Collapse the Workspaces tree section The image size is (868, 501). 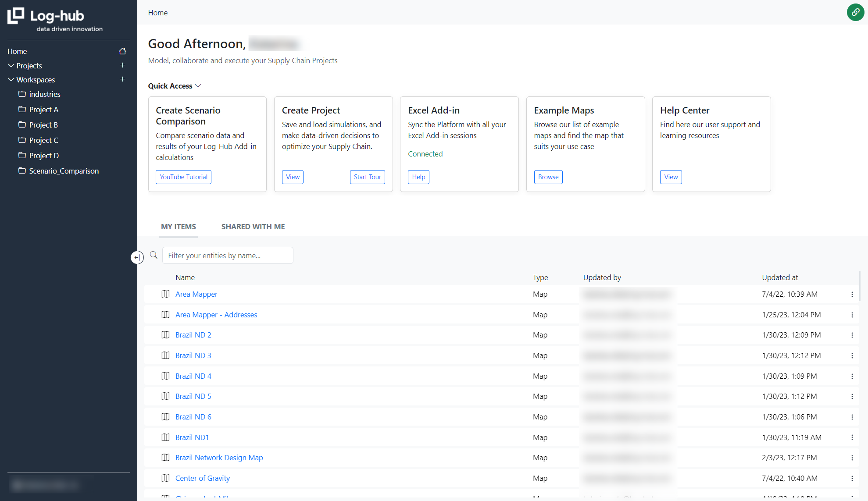coord(11,80)
